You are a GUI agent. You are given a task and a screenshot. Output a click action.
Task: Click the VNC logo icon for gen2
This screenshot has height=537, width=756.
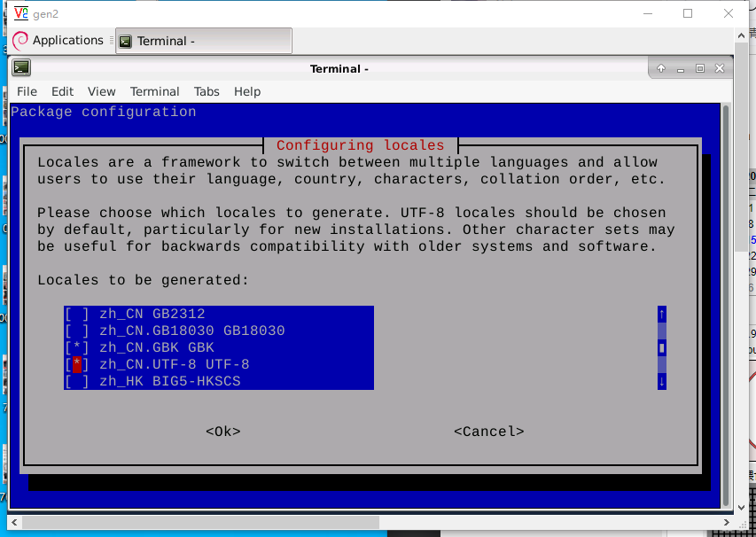21,13
